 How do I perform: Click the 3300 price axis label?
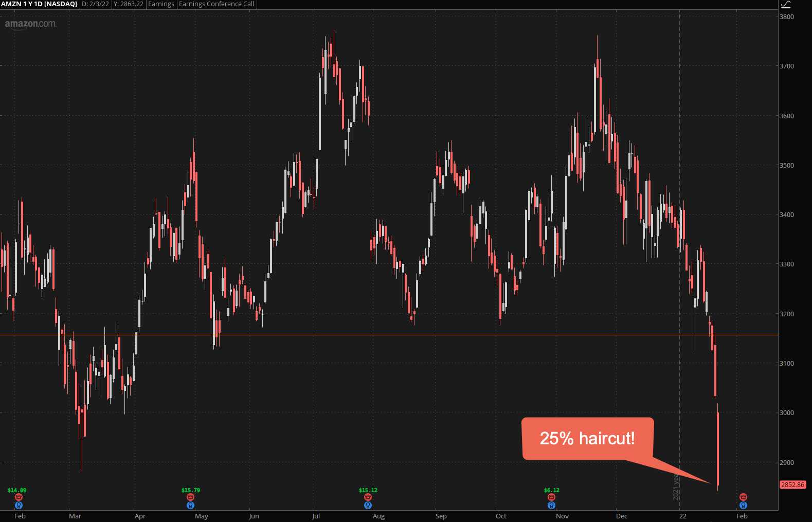pyautogui.click(x=787, y=264)
